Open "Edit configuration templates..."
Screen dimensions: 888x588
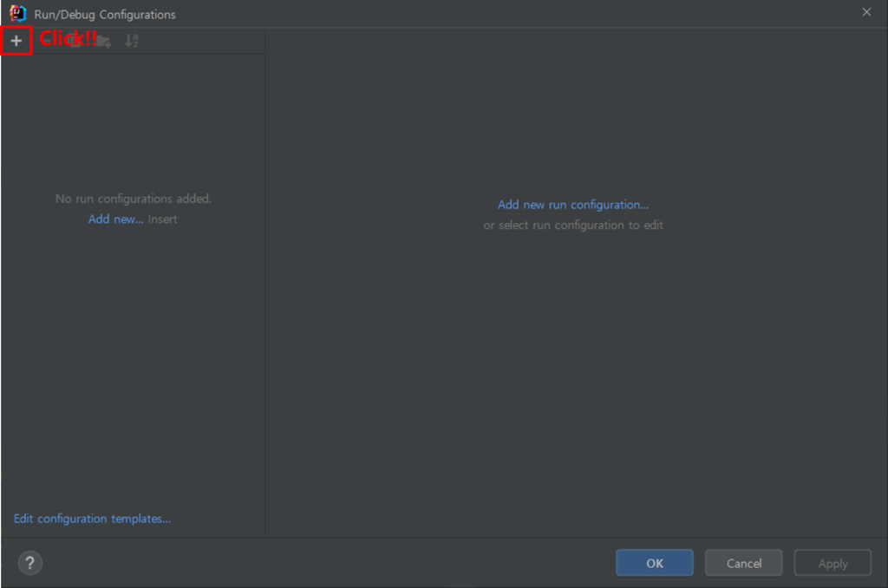(92, 519)
